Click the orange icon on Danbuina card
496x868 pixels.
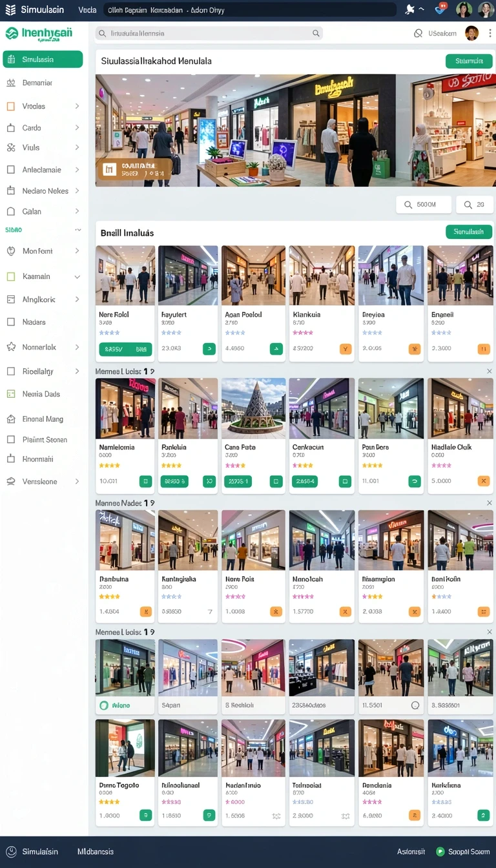pyautogui.click(x=146, y=611)
